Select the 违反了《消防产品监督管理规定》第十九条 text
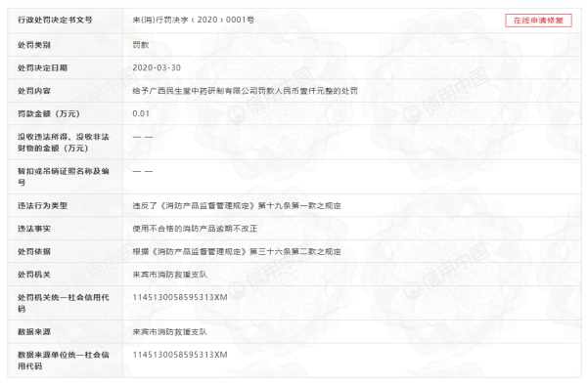 tap(237, 205)
